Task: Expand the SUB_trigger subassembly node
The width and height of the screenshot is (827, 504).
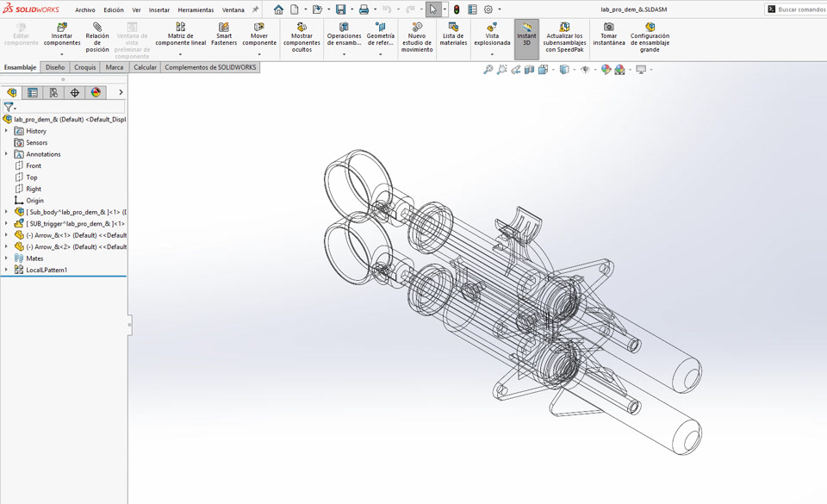Action: [x=6, y=223]
